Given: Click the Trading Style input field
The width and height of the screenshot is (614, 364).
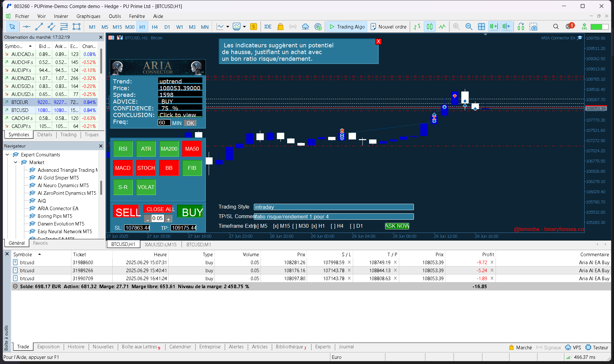Looking at the screenshot, I should click(x=334, y=207).
